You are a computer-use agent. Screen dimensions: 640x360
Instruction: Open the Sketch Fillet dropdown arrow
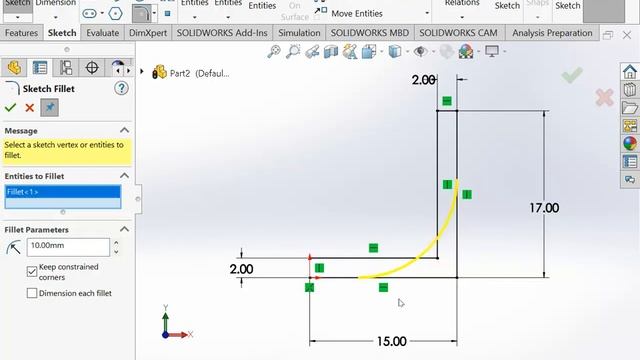tap(154, 13)
